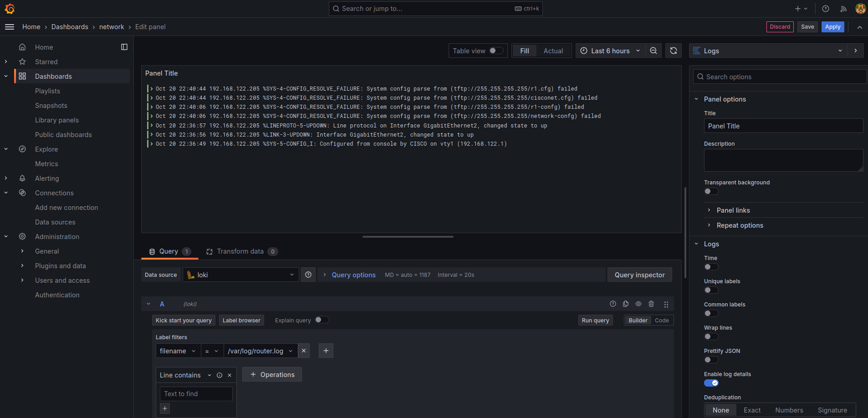Switch to the Query tab
Viewport: 868px width, 418px height.
click(x=170, y=251)
